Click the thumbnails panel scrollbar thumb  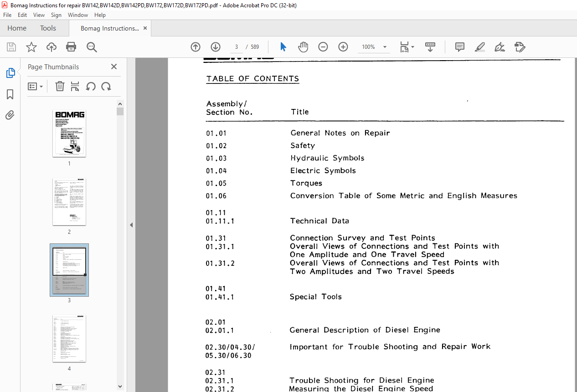tap(120, 111)
